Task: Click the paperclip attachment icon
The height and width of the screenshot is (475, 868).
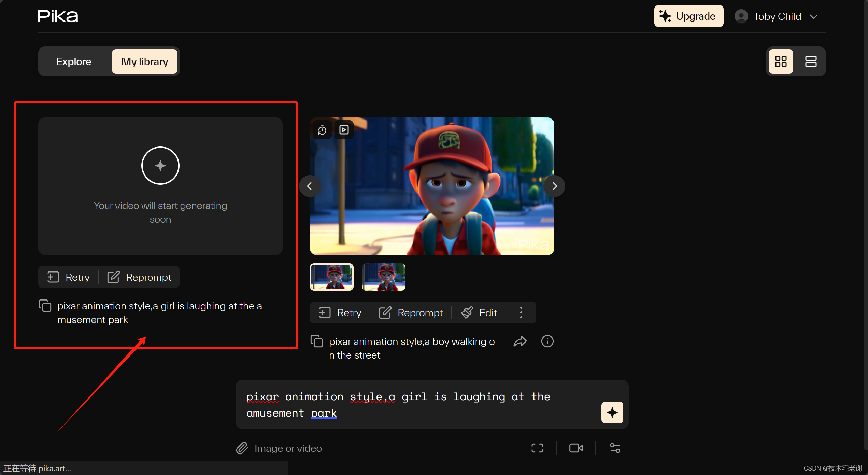Action: pyautogui.click(x=242, y=448)
